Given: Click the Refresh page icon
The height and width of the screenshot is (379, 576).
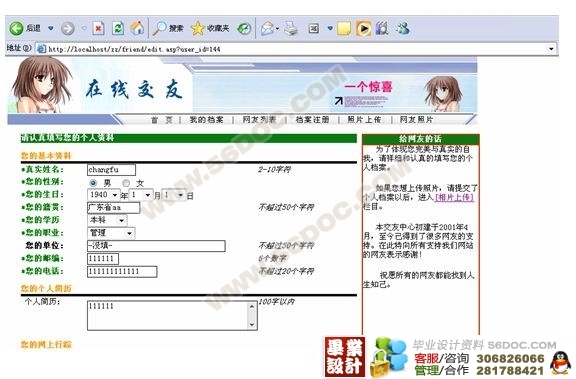Looking at the screenshot, I should [x=118, y=28].
